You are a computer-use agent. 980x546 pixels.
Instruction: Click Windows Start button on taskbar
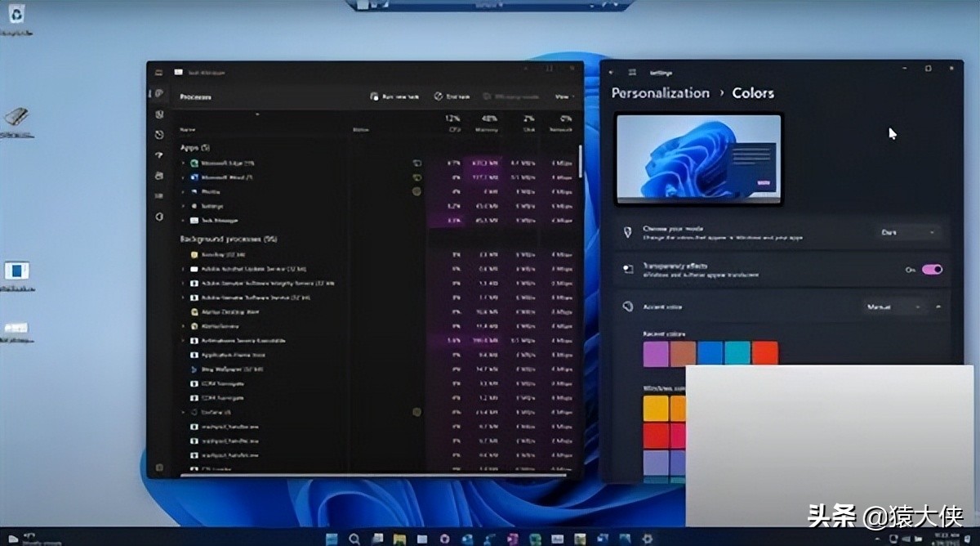(x=332, y=538)
